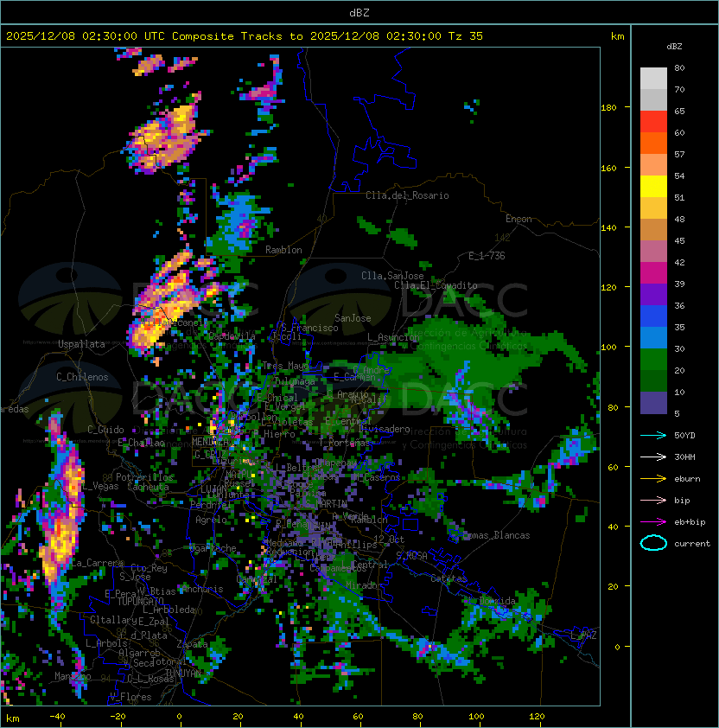Select the purple swatch in dBZ scale
This screenshot has height=728, width=719.
pyautogui.click(x=653, y=294)
